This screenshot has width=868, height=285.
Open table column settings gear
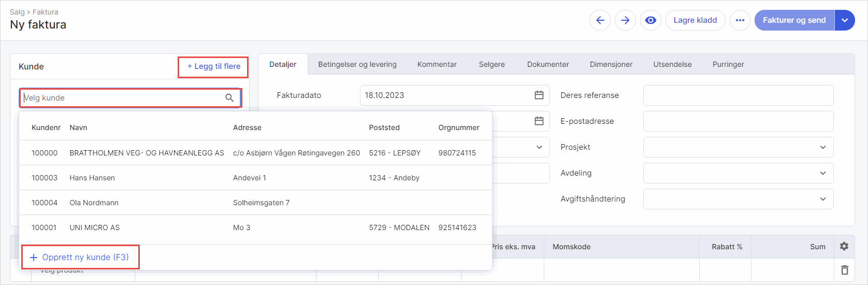[x=844, y=247]
